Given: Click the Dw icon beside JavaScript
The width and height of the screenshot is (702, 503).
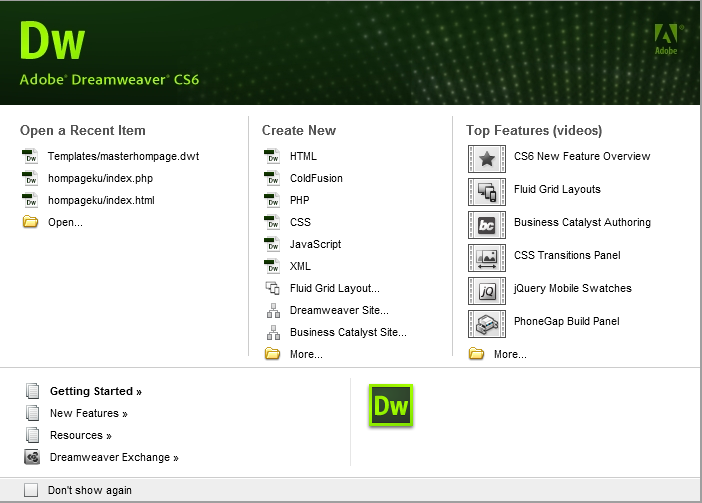Looking at the screenshot, I should pos(272,244).
